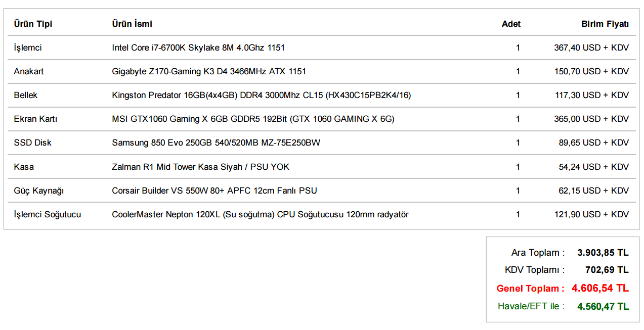This screenshot has height=330, width=644.
Task: Select the Güç Kaynağı product type cell
Action: 39,191
